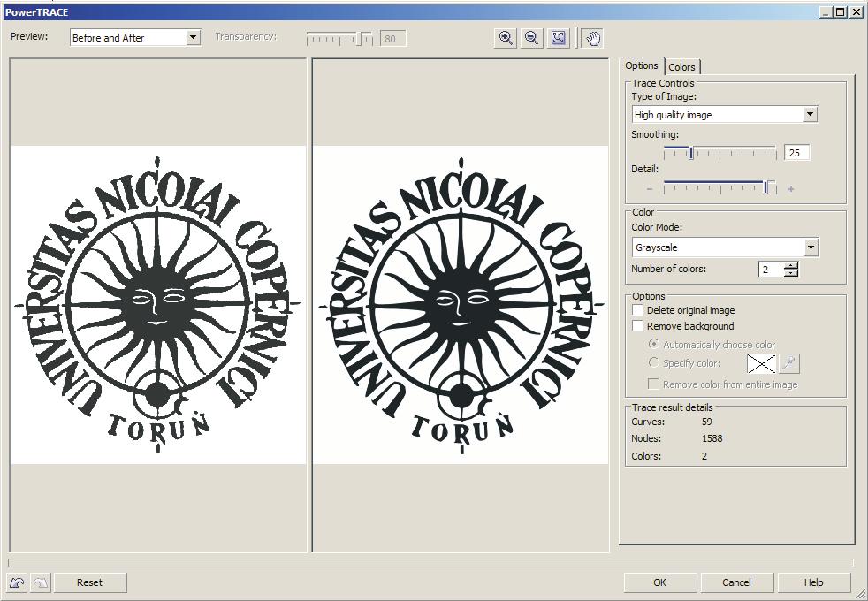Image resolution: width=868 pixels, height=601 pixels.
Task: Select the Pan hand tool
Action: click(593, 38)
